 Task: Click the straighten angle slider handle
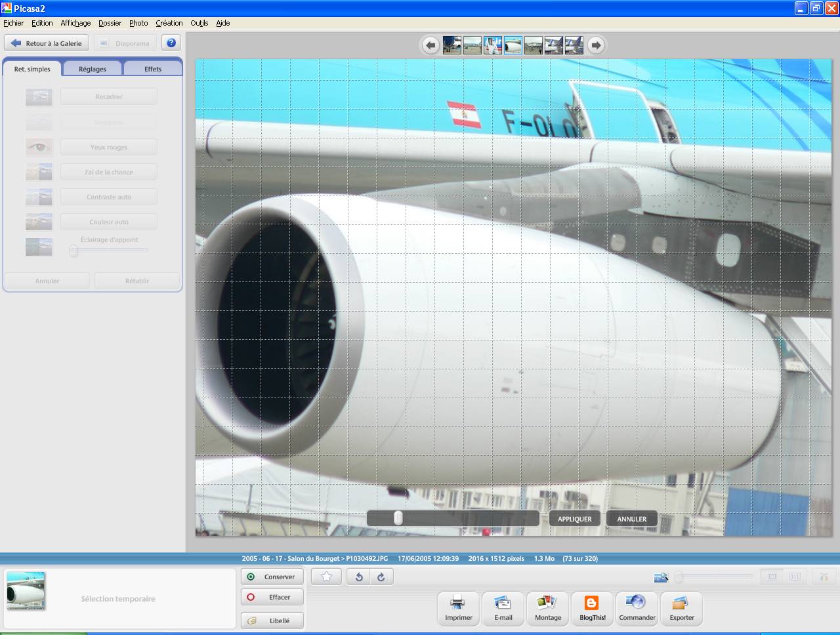coord(398,518)
